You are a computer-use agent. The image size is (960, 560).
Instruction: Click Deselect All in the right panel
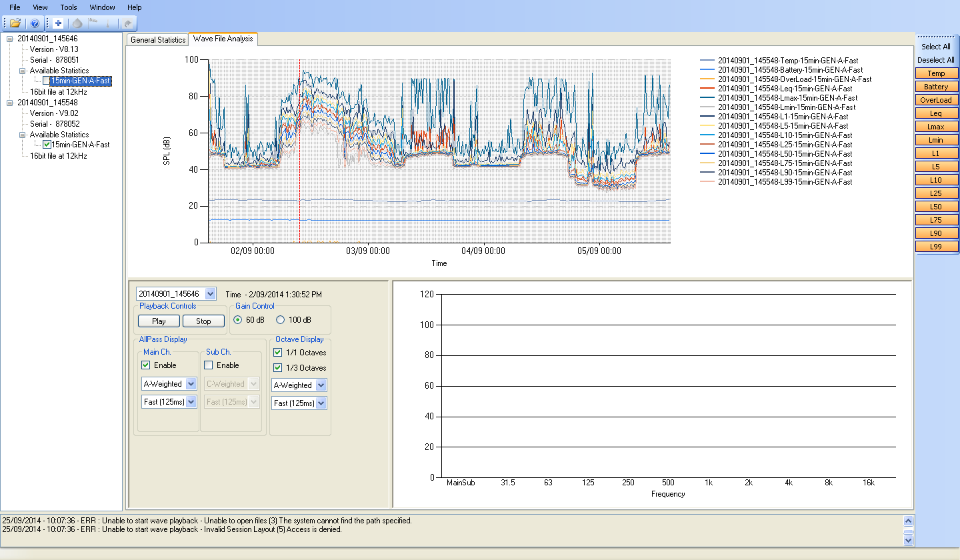pos(936,60)
